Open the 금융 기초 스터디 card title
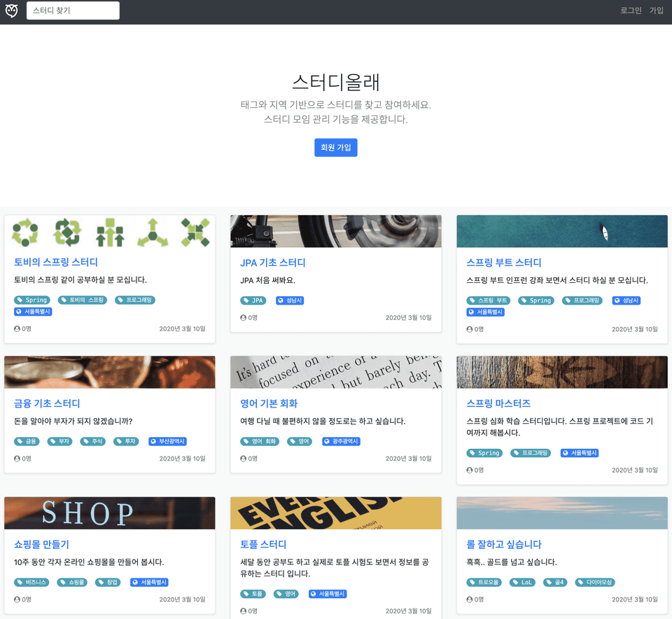Viewport: 672px width, 619px height. click(x=47, y=403)
